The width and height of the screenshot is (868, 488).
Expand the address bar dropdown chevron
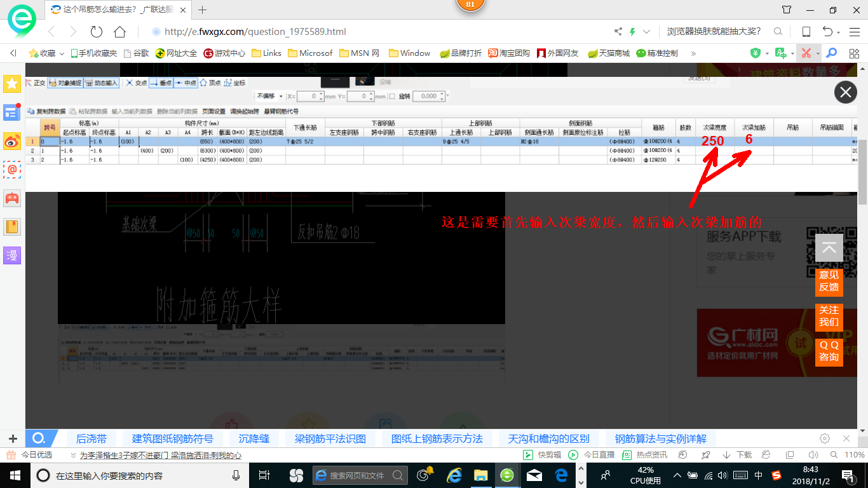pyautogui.click(x=647, y=32)
